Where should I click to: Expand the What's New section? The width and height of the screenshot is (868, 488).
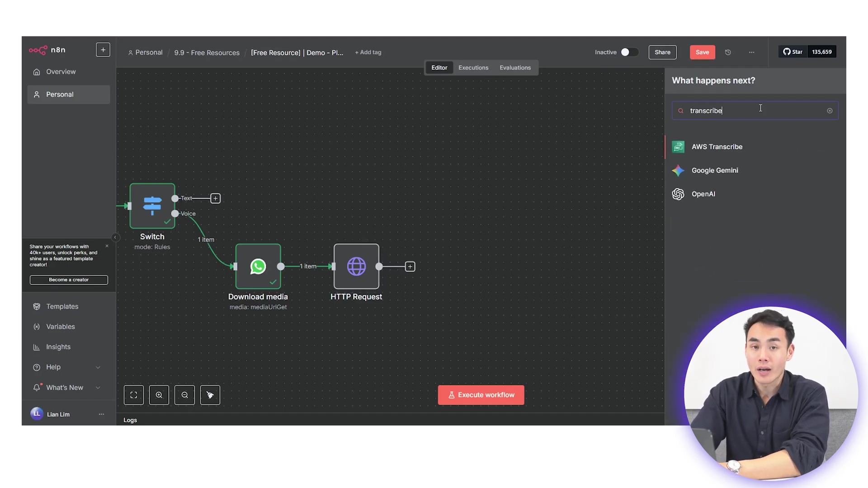(x=98, y=388)
